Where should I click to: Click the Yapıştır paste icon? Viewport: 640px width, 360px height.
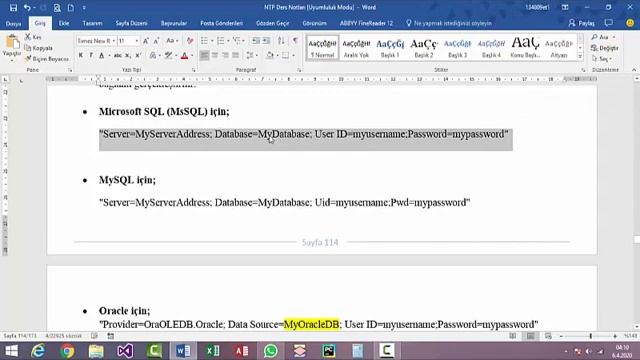tap(12, 42)
